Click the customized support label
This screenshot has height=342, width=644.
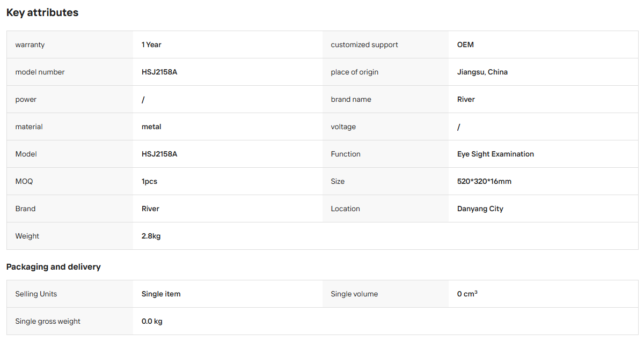[x=364, y=44]
